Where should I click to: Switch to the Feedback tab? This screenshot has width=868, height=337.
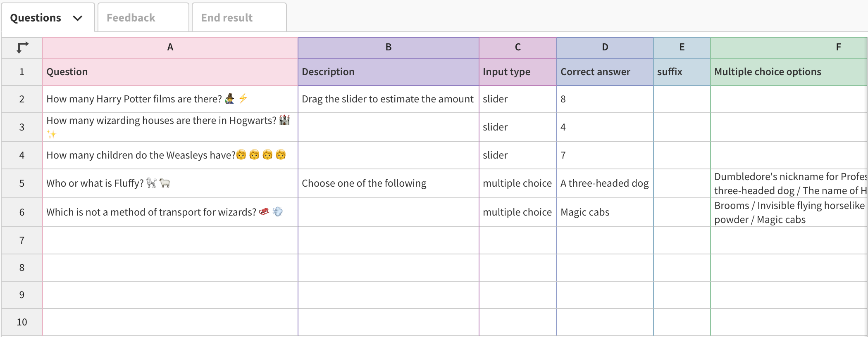point(143,18)
